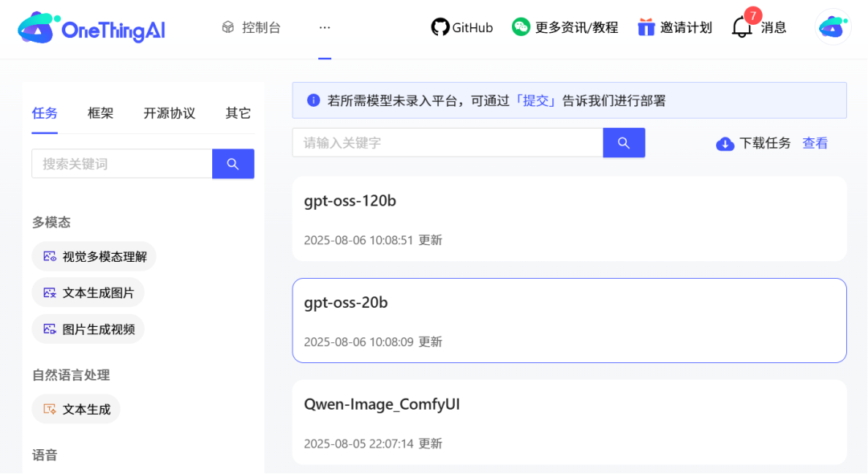Click the main model search button
Screen dimensions: 868x474
[x=624, y=143]
